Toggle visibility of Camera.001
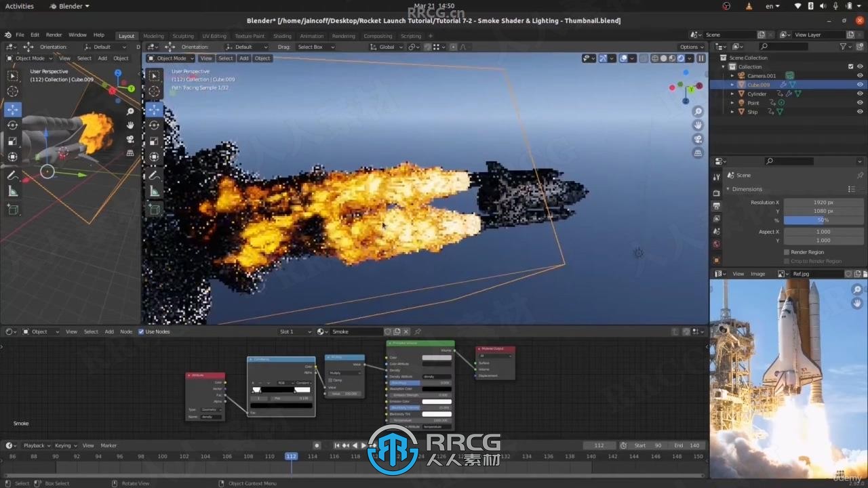 coord(860,76)
